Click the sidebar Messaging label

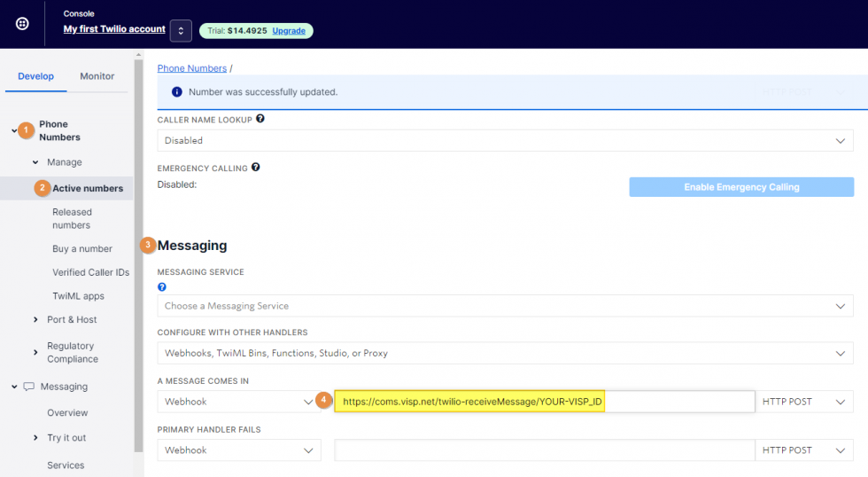click(x=64, y=387)
